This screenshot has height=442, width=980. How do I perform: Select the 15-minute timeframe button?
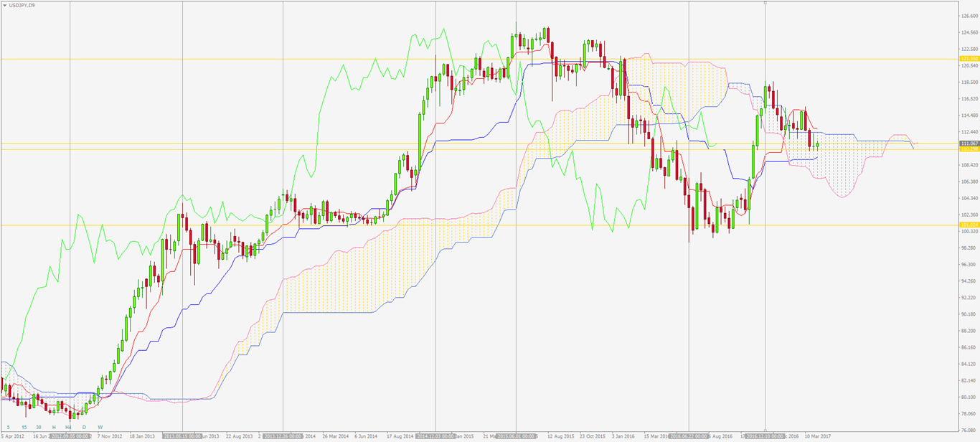click(23, 427)
